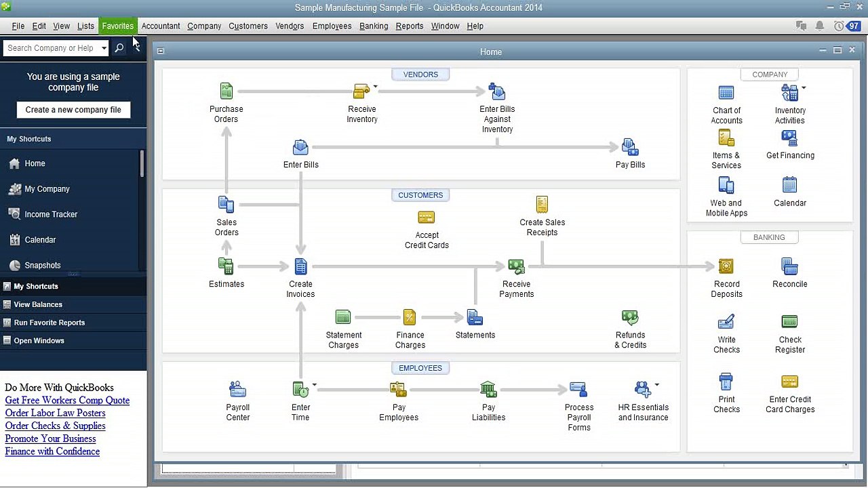
Task: Open Refunds & Credits icon
Action: click(x=630, y=317)
